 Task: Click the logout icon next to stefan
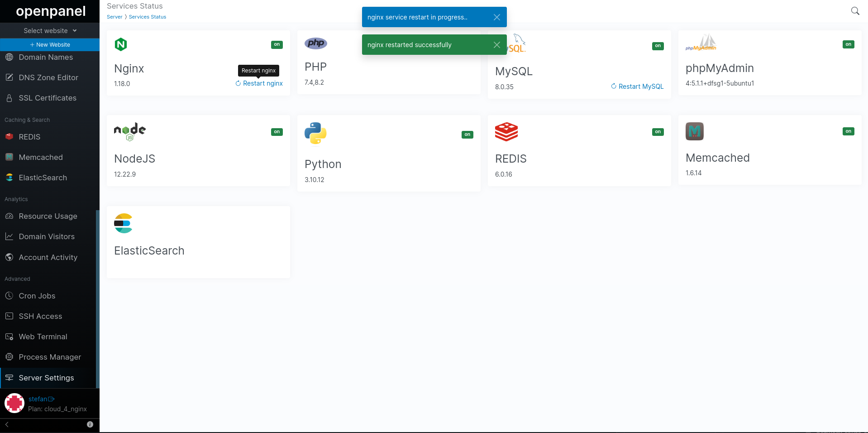pyautogui.click(x=51, y=399)
